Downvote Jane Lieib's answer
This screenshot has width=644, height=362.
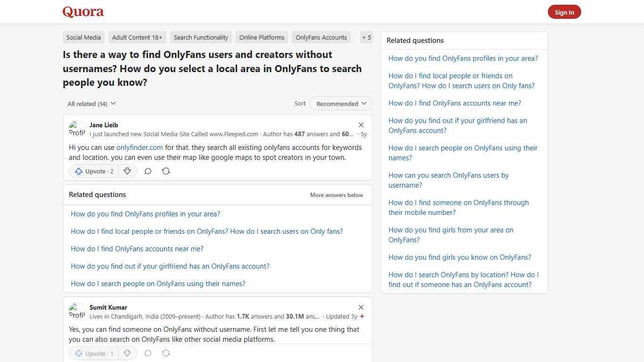click(127, 171)
